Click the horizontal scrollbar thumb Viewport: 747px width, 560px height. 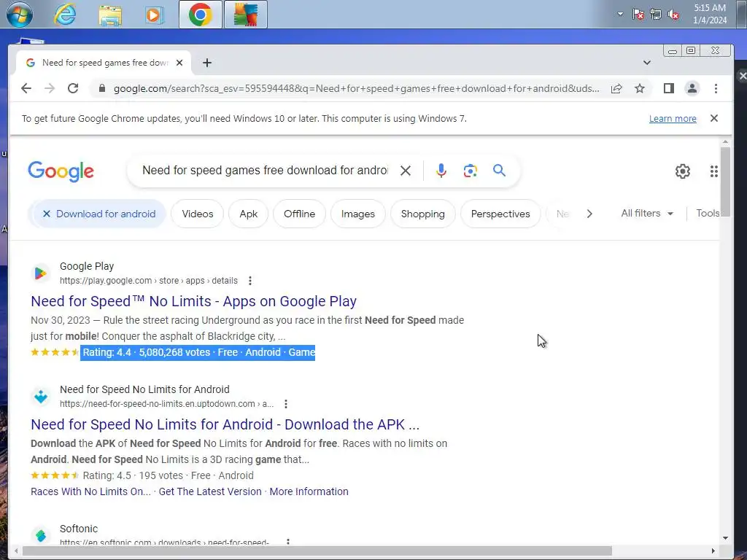pyautogui.click(x=317, y=551)
